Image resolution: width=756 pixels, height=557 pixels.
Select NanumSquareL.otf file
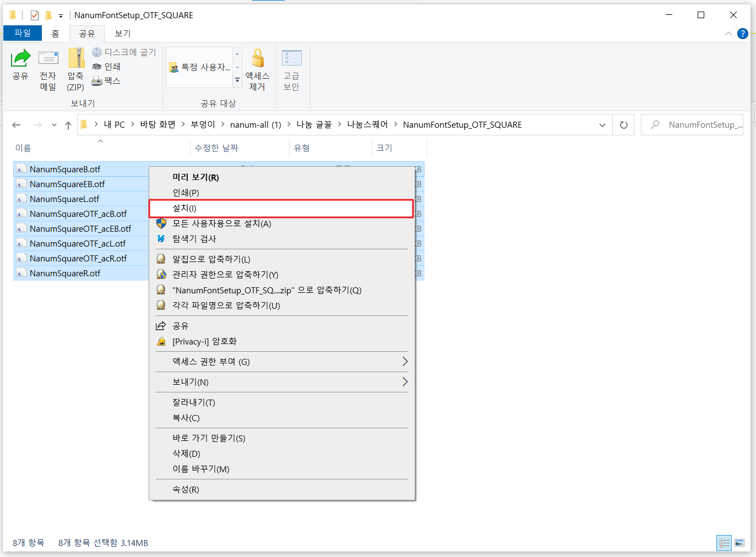tap(64, 199)
